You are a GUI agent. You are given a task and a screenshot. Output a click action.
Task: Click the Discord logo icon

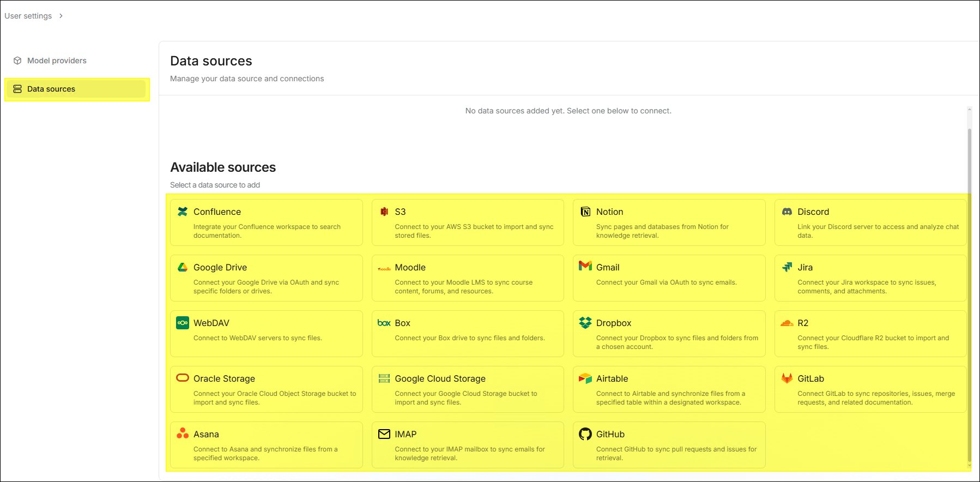point(787,212)
